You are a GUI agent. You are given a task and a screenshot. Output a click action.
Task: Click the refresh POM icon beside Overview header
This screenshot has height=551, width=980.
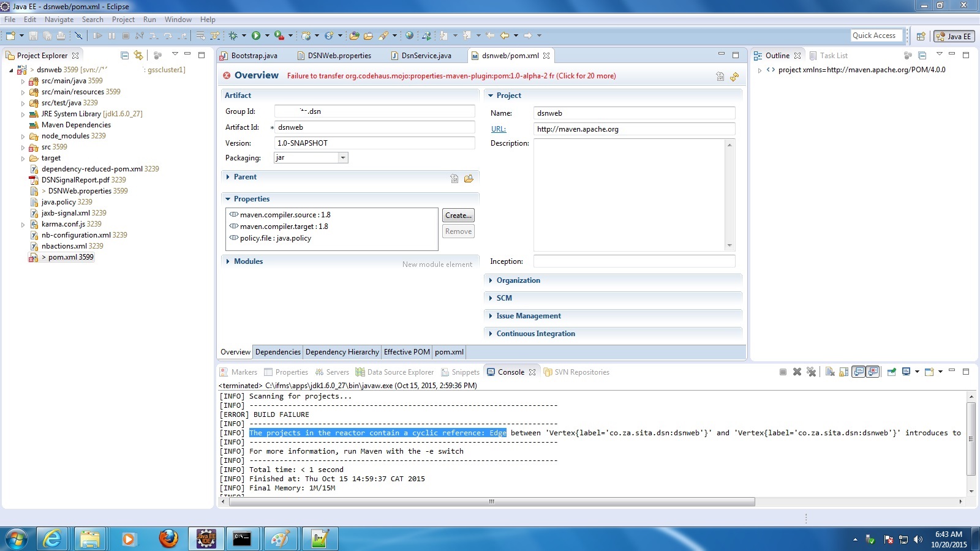coord(734,76)
